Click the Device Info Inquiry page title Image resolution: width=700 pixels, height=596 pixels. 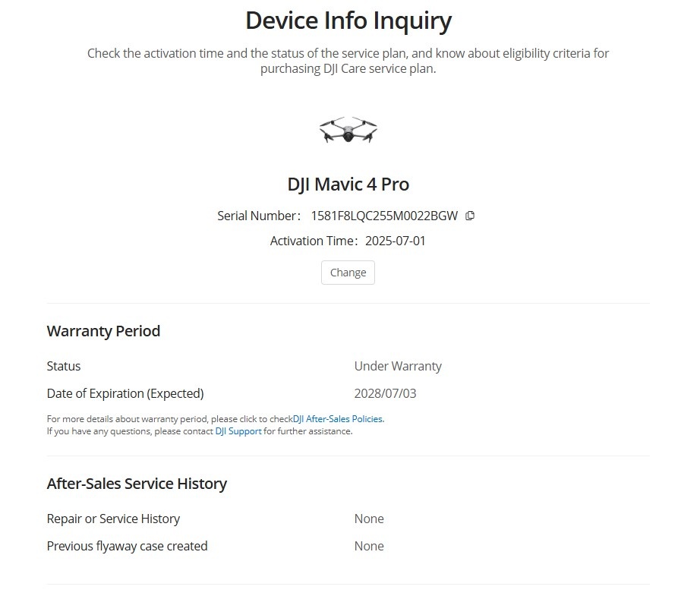(x=348, y=20)
